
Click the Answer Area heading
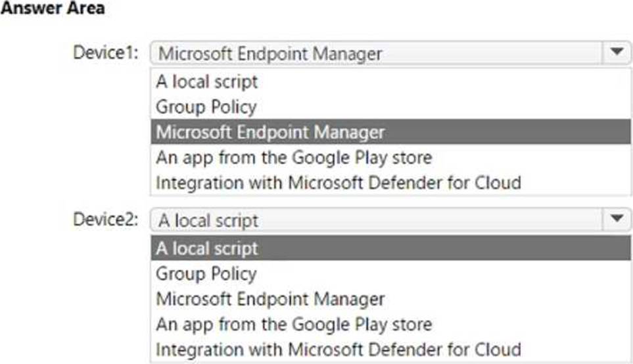coord(53,8)
